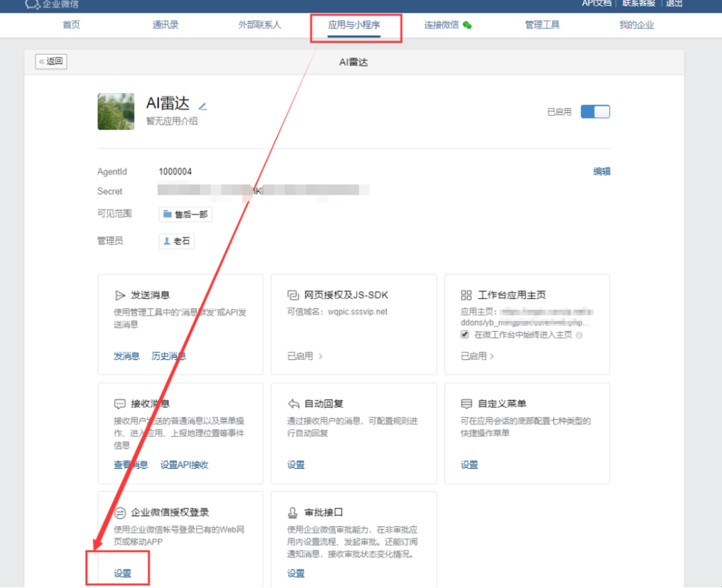Screen dimensions: 722x588
Task: Open the 首页 tab
Action: (x=72, y=25)
